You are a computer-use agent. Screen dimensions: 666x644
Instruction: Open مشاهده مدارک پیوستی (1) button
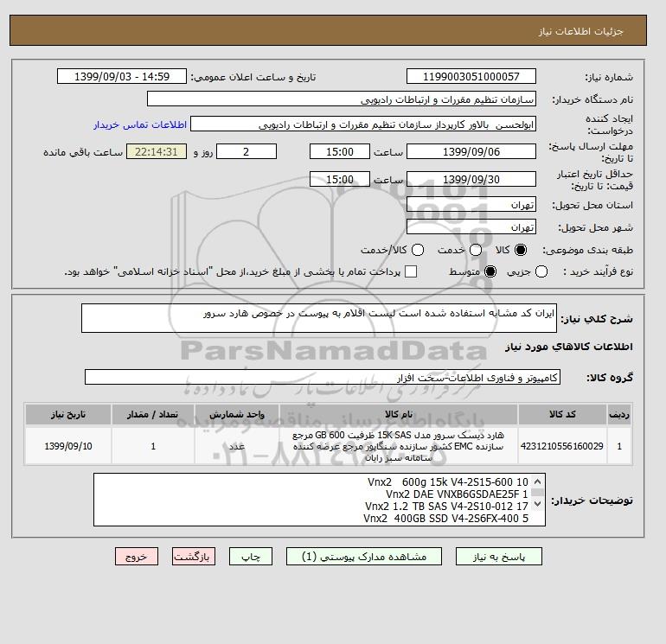(x=364, y=557)
